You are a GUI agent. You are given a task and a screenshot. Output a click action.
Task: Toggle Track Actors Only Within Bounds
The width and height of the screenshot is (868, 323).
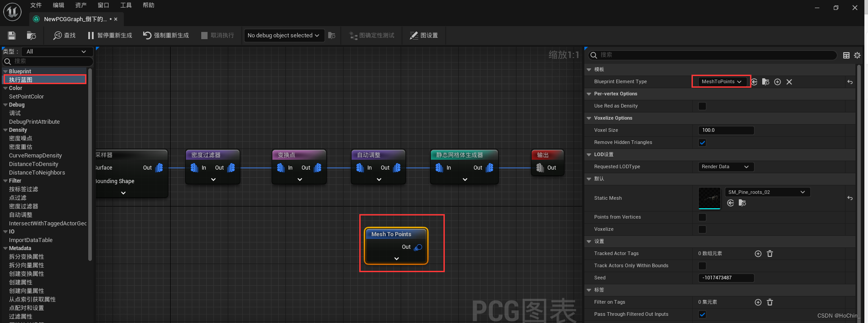702,266
